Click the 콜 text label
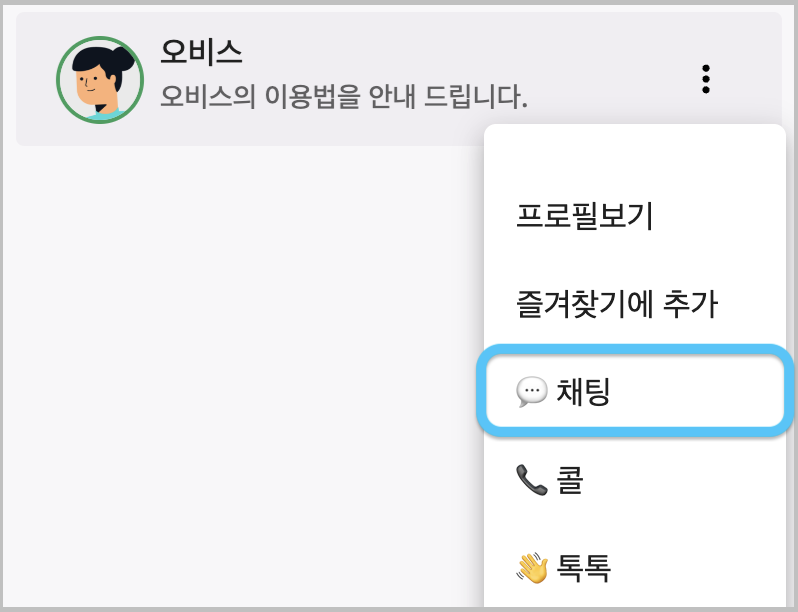This screenshot has width=798, height=612. point(570,480)
